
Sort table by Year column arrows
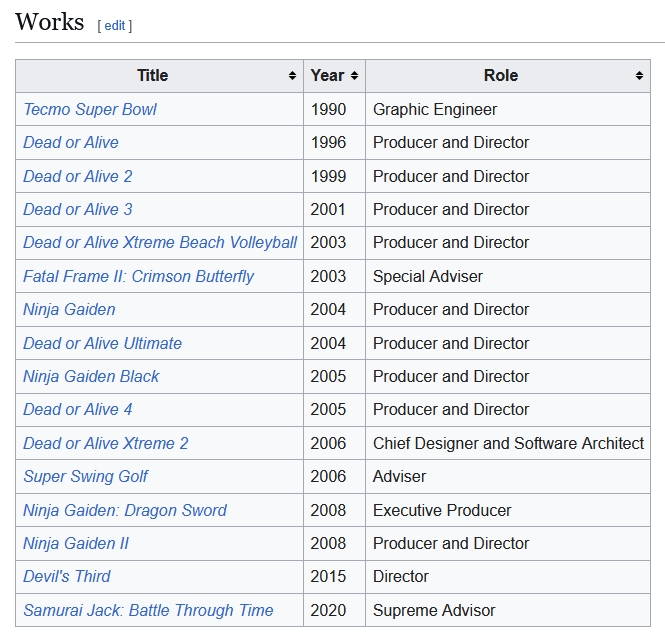pos(355,75)
